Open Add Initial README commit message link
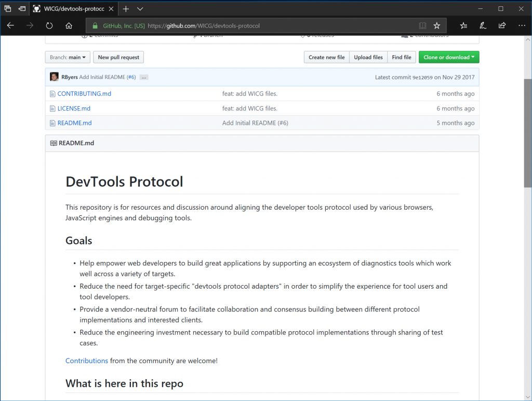Viewport: 532px width, 401px height. [x=102, y=77]
